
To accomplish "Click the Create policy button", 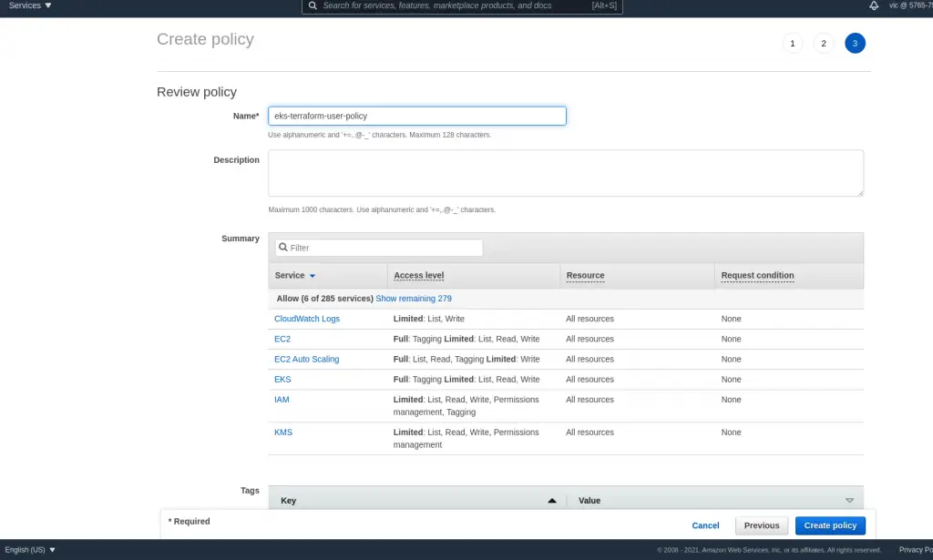I will [830, 525].
